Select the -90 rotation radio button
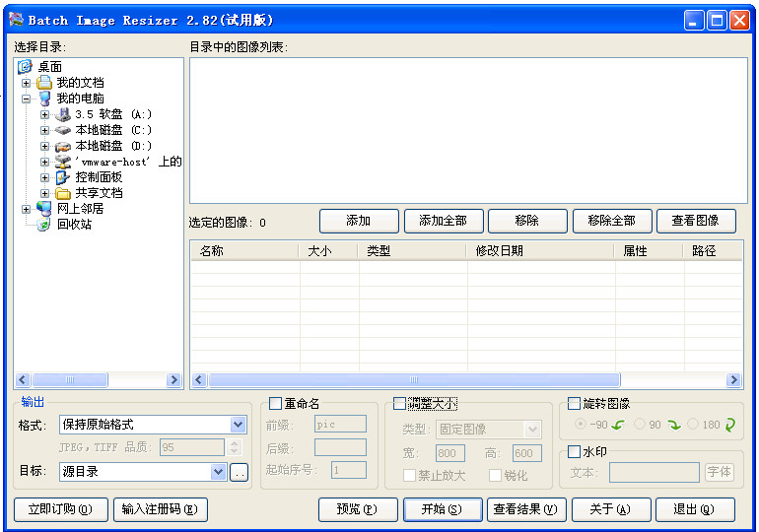The height and width of the screenshot is (532, 759). 580,425
